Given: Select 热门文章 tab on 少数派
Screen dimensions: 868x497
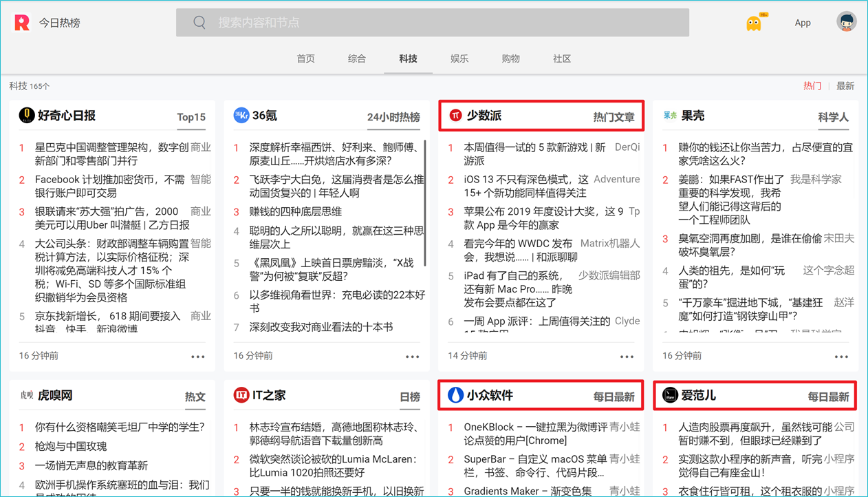Looking at the screenshot, I should pyautogui.click(x=614, y=117).
